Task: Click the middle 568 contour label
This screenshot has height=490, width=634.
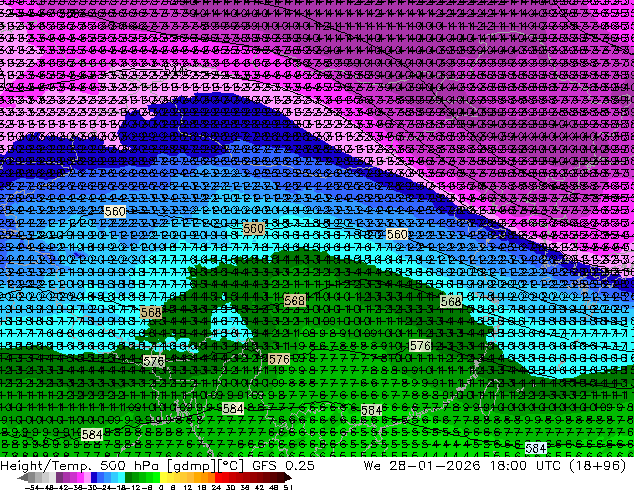Action: click(x=294, y=300)
